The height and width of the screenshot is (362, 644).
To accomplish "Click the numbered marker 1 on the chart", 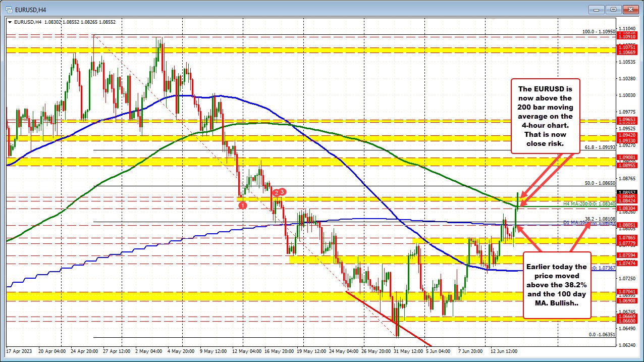I will click(243, 205).
